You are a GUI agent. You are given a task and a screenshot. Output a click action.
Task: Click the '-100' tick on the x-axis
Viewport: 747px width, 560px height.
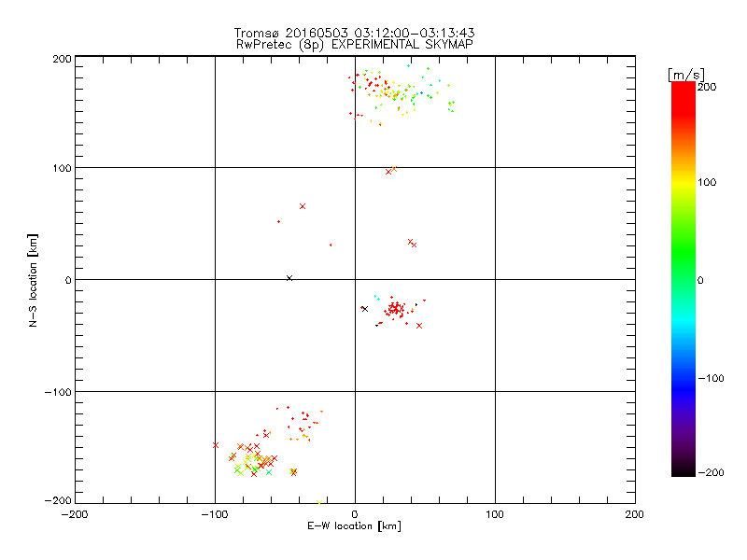[x=215, y=514]
